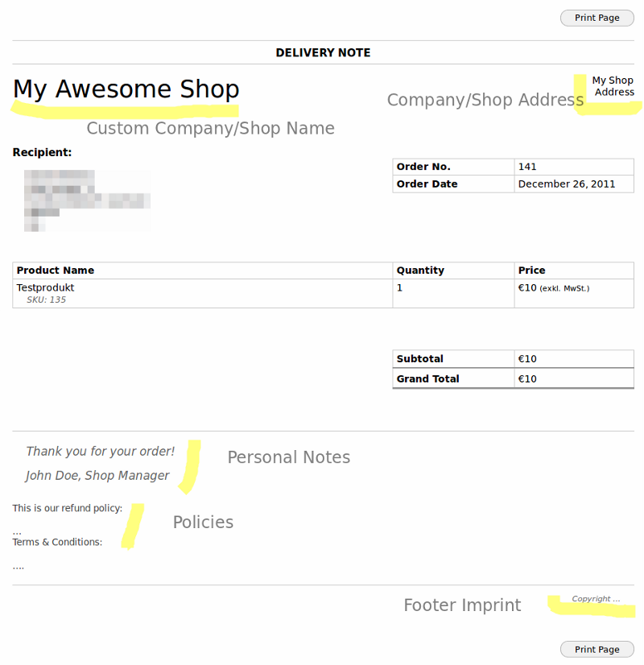Click the €10 (exkl. MwSt.) price
Viewport: 644px width, 665px height.
pos(554,288)
